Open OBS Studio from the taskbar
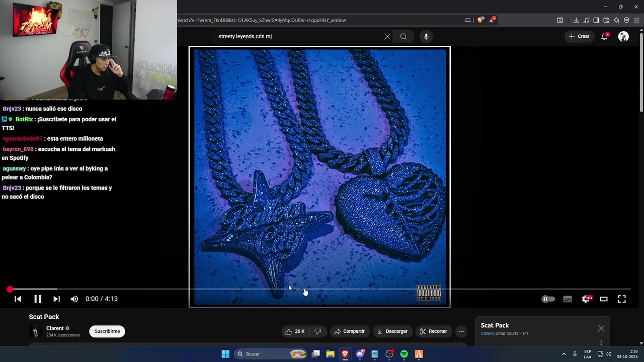Screen dimensions: 644x362 coord(389,354)
